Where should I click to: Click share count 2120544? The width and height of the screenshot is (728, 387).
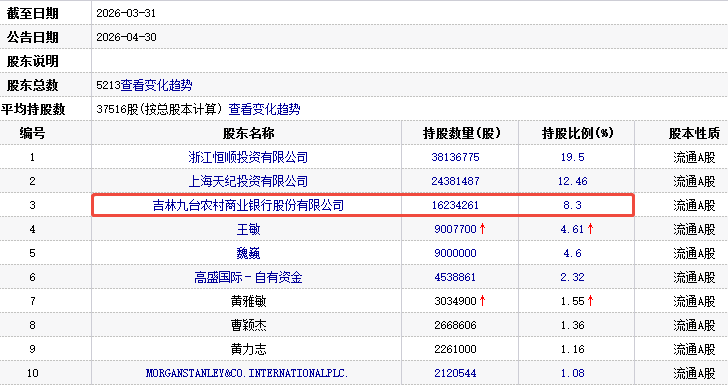coord(455,373)
